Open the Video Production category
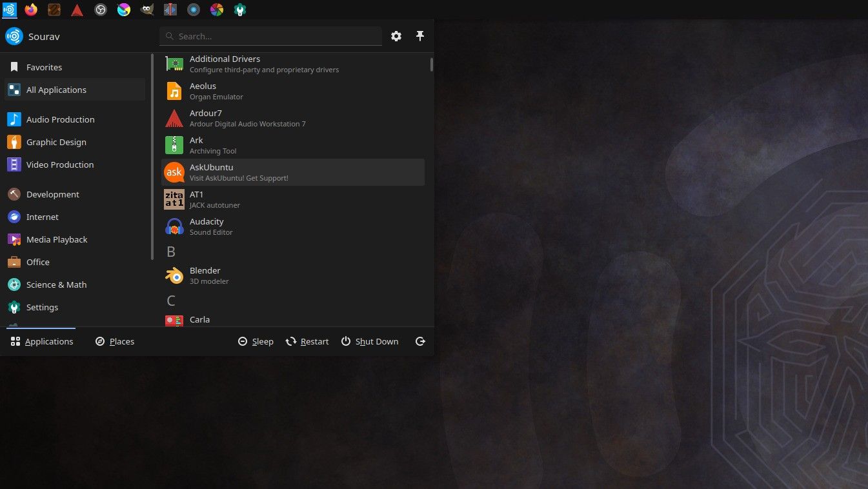 59,165
